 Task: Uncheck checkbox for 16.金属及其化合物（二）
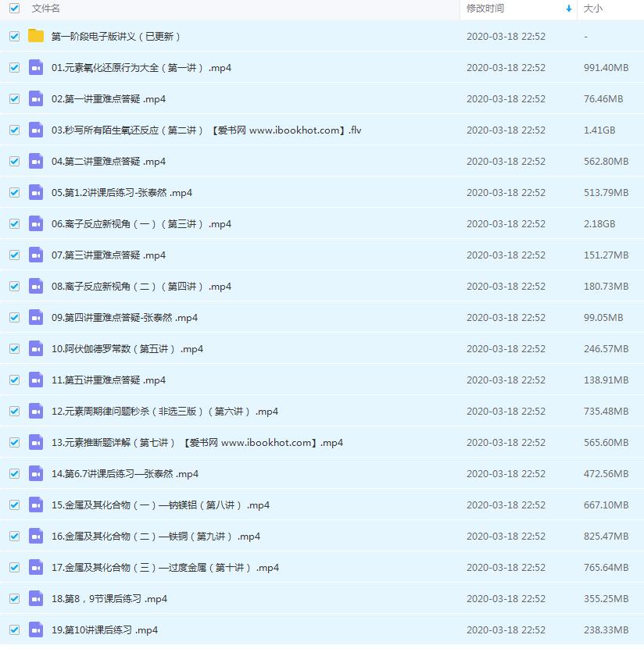(15, 537)
